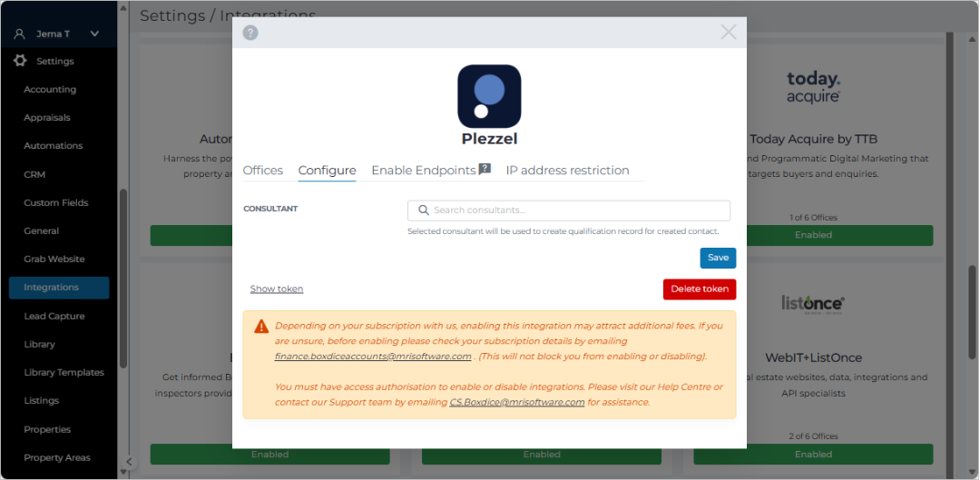Open Grab Website in sidebar

coord(54,259)
